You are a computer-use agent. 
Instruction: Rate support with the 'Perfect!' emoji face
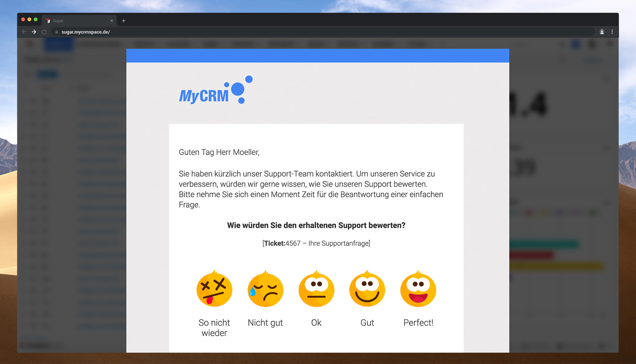(418, 289)
